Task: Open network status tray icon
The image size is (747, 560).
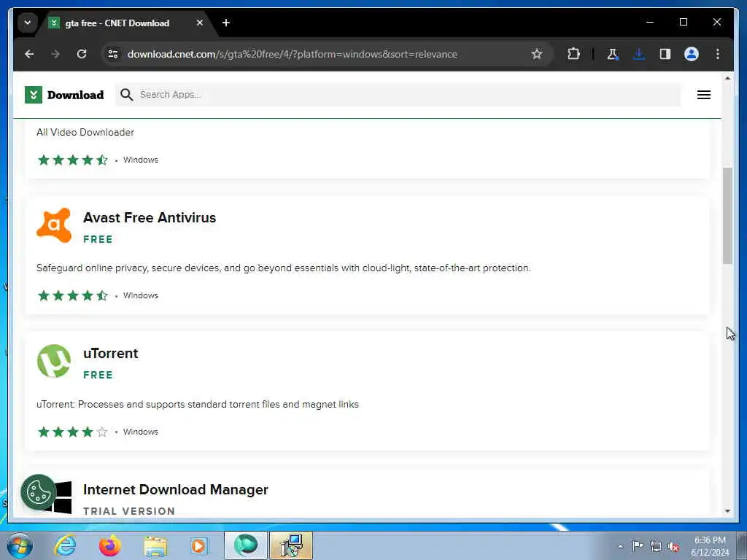Action: pos(656,547)
